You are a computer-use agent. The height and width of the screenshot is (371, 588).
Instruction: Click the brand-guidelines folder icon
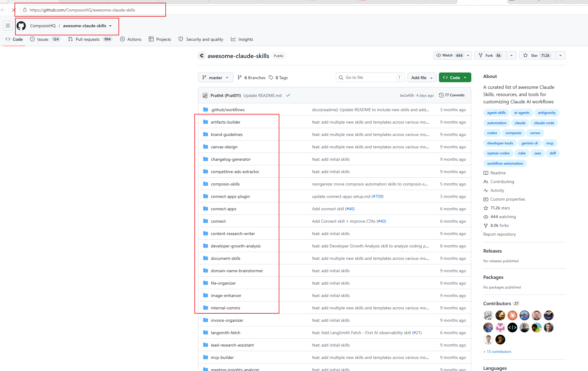(206, 134)
